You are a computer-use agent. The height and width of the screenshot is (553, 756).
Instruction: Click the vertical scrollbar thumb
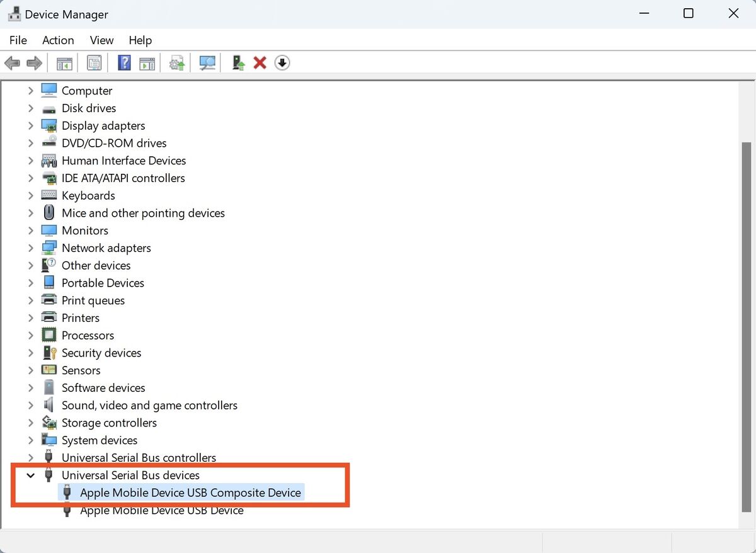(x=746, y=326)
